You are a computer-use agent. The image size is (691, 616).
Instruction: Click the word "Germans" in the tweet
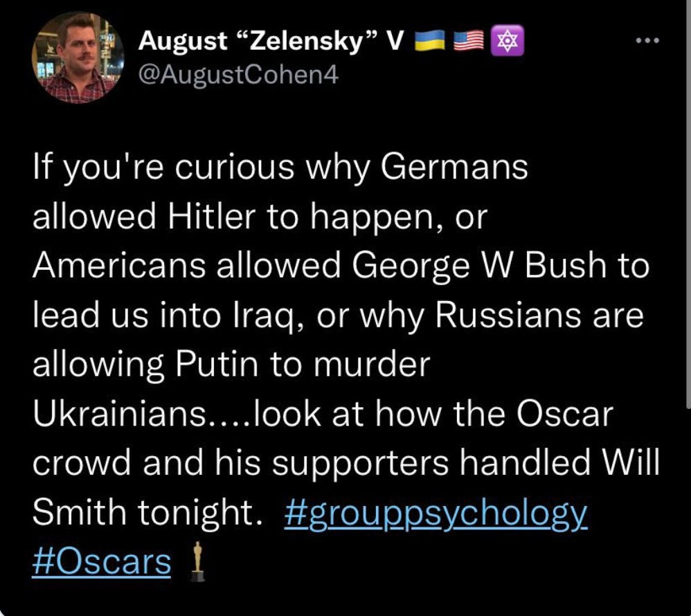454,167
